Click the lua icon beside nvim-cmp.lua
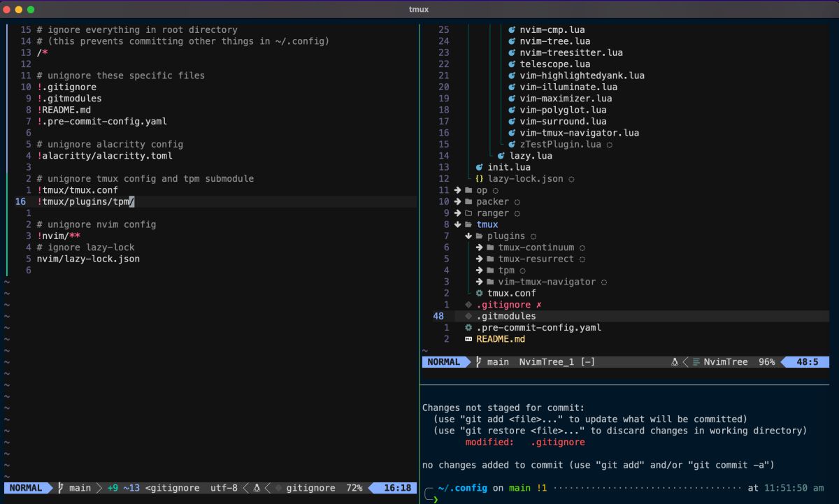 pos(512,30)
